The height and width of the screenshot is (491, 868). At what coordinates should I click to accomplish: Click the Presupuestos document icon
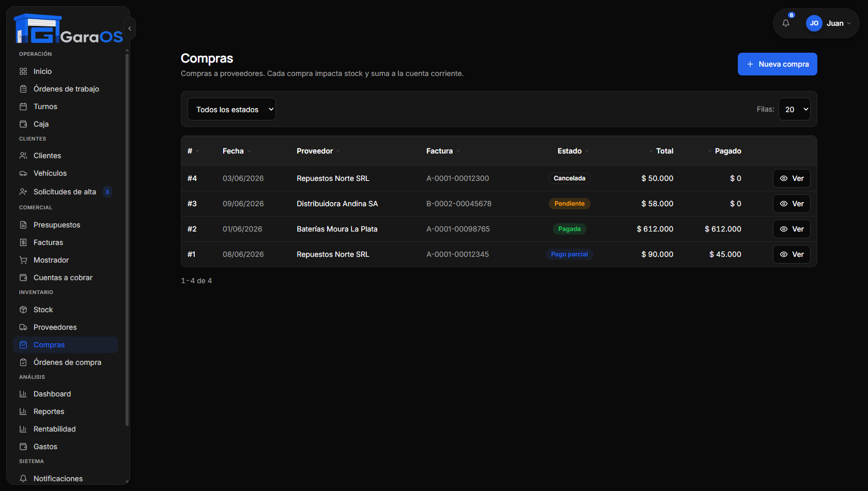coord(23,225)
